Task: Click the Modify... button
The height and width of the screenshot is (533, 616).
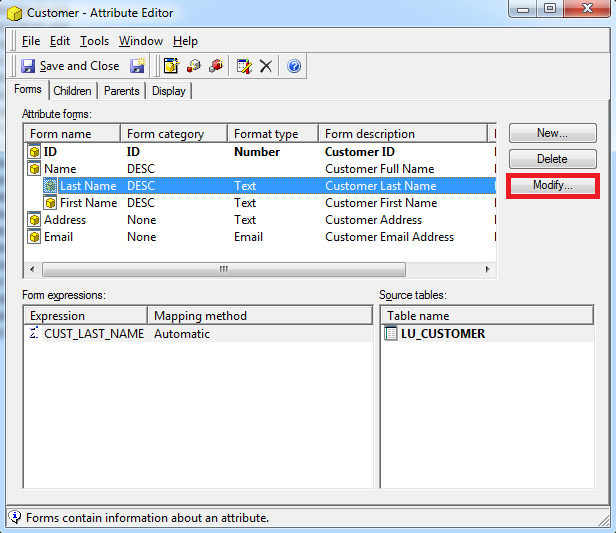Action: point(552,186)
